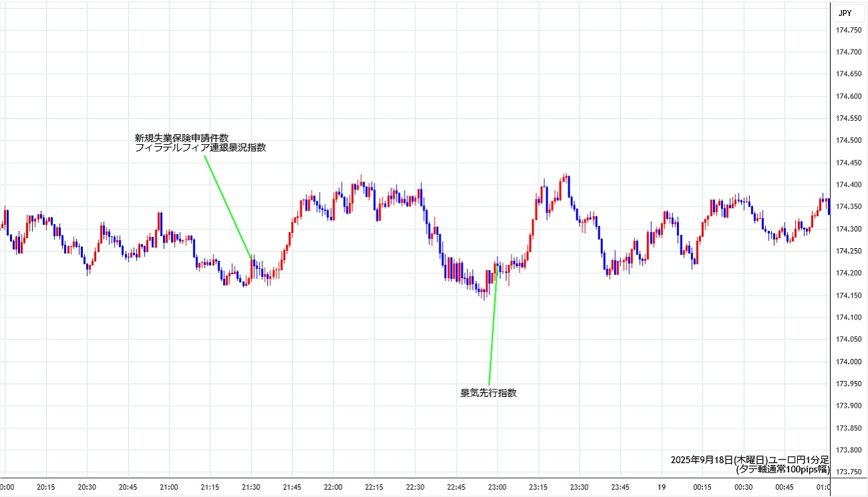Click the フィラデルフィア連銀景況指数 annotation text

pos(200,148)
